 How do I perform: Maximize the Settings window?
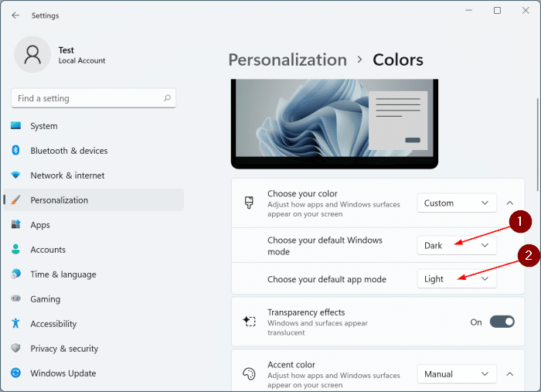click(x=497, y=11)
